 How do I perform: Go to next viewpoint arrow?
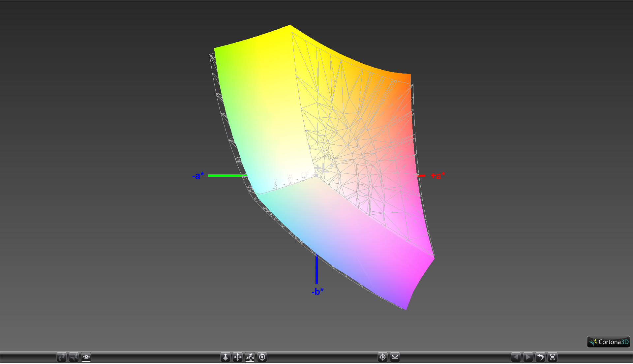[528, 357]
